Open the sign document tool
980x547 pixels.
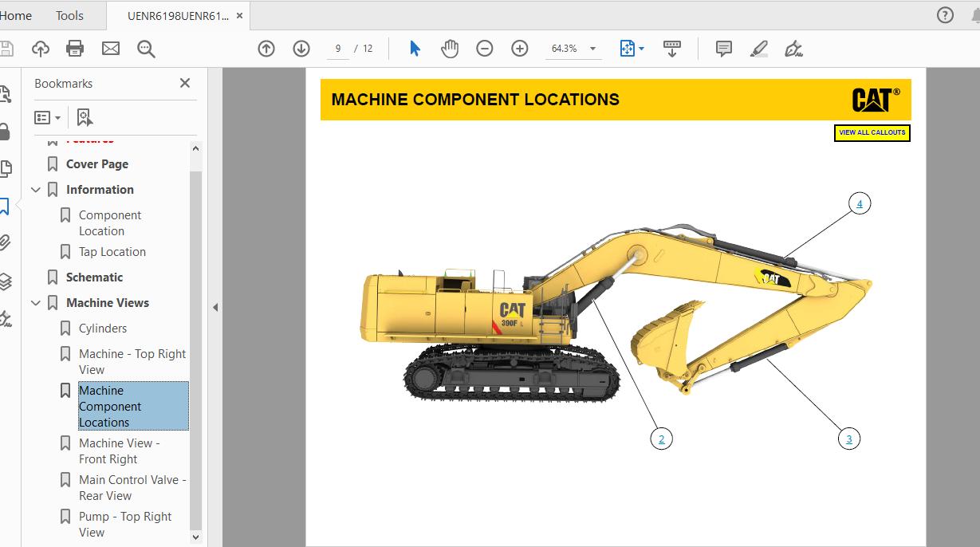click(x=793, y=49)
